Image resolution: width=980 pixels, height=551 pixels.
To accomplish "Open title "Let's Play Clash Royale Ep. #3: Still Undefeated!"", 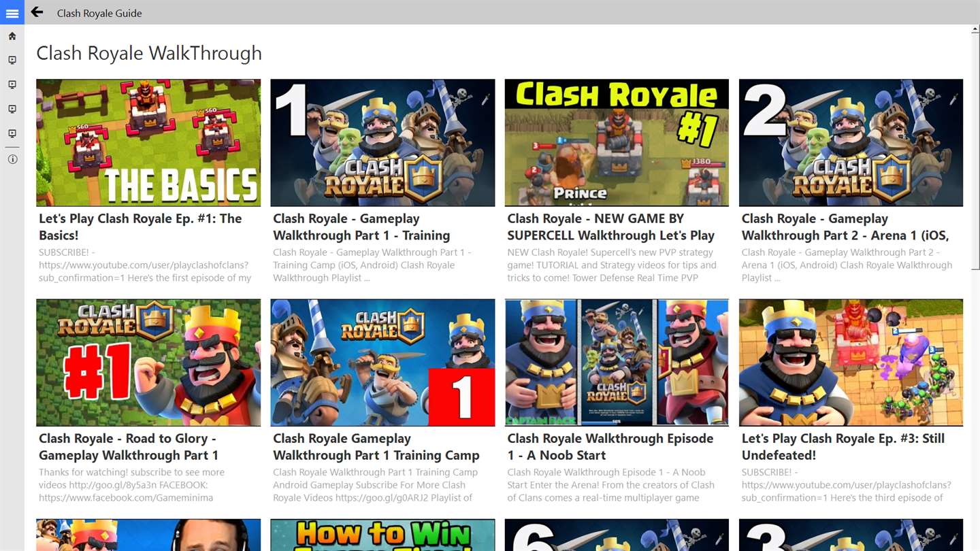I will [843, 447].
